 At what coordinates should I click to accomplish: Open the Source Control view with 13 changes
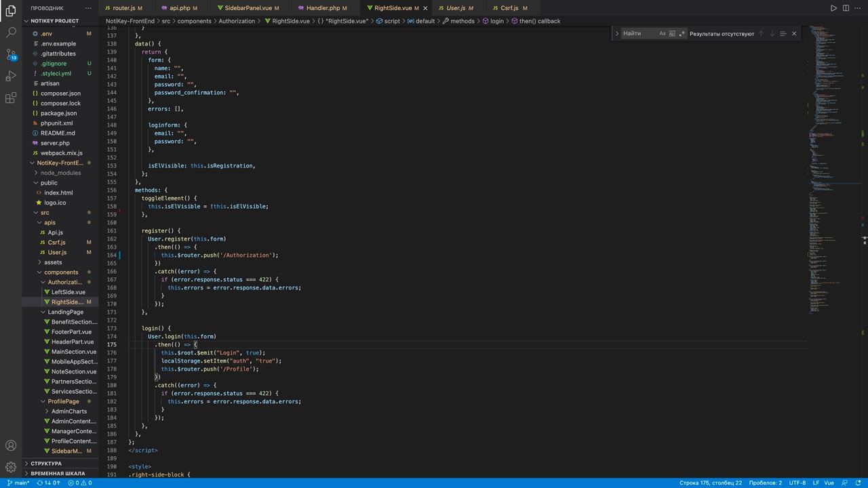tap(11, 54)
